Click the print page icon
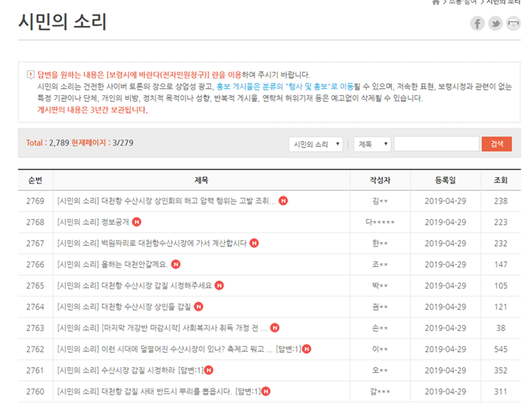Image resolution: width=532 pixels, height=411 pixels. (x=513, y=23)
